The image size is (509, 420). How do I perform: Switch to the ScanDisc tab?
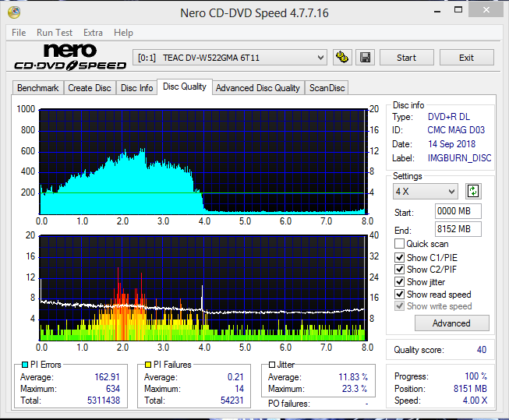click(327, 88)
